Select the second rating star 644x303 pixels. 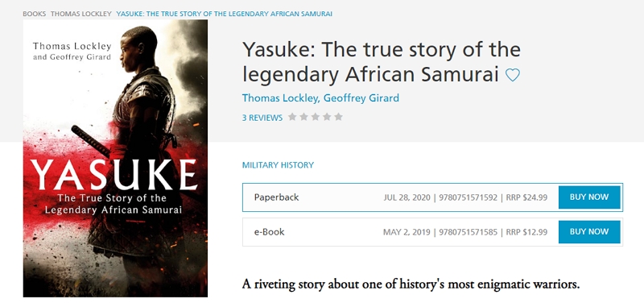304,117
